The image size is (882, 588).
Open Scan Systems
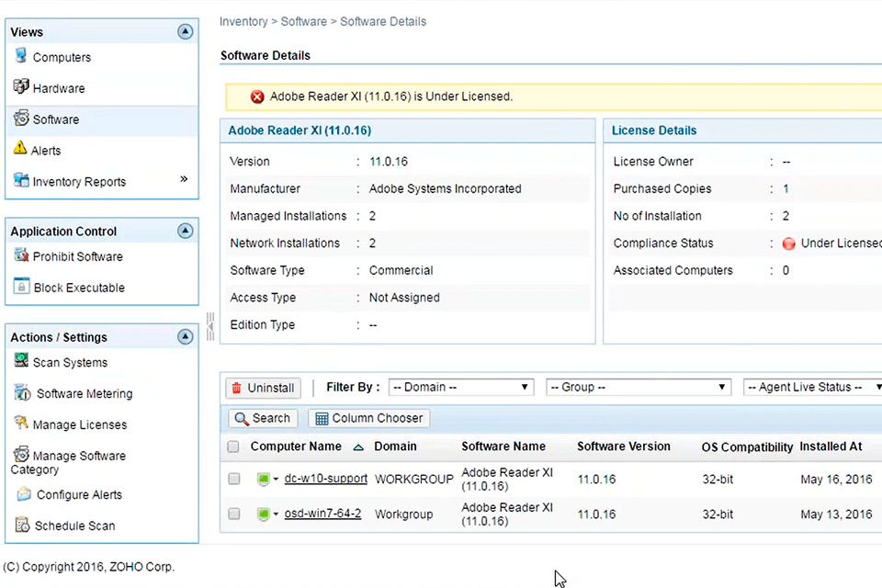coord(62,362)
